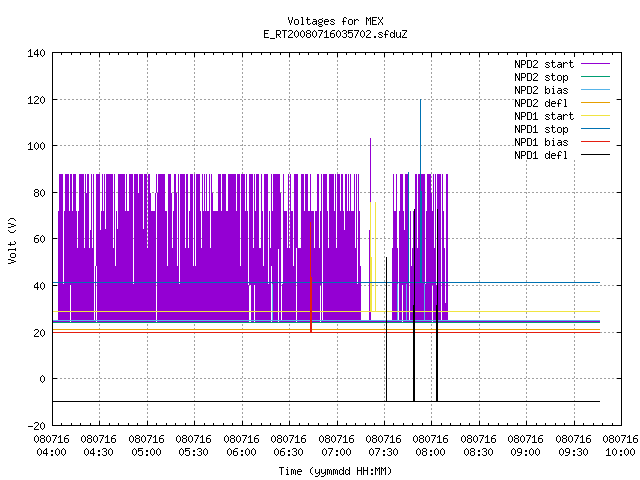Click the blue NPD1 stop legend line
The height and width of the screenshot is (480, 640).
pos(596,129)
